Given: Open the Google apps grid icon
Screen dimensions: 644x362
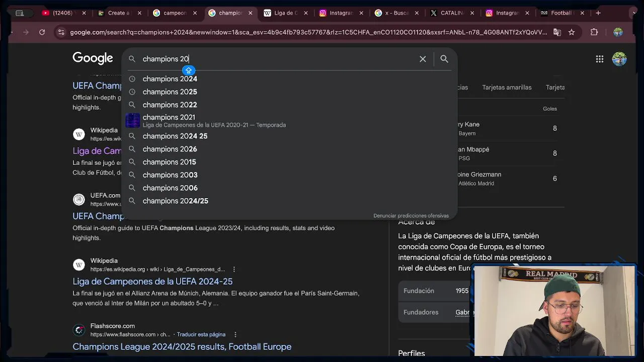Looking at the screenshot, I should pyautogui.click(x=600, y=59).
